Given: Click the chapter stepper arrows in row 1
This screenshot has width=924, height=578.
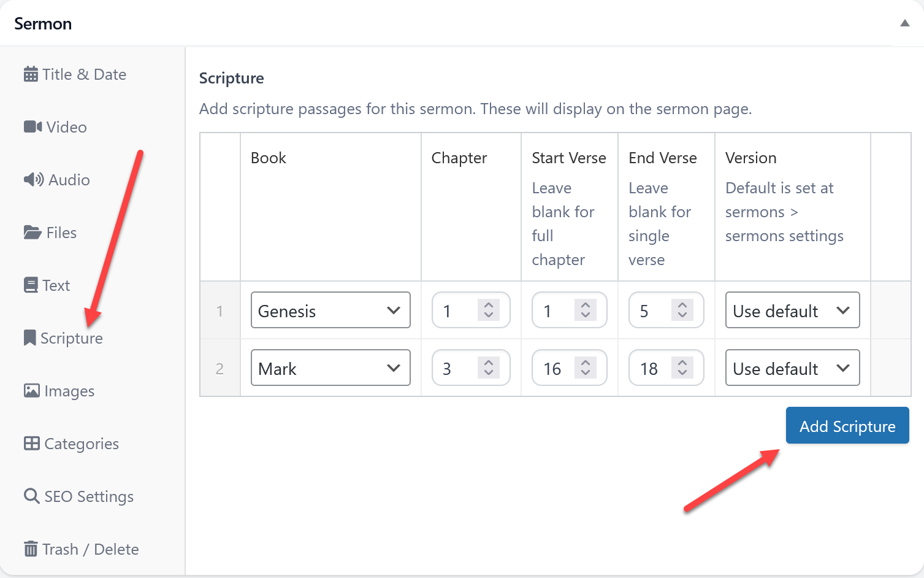Looking at the screenshot, I should [489, 310].
